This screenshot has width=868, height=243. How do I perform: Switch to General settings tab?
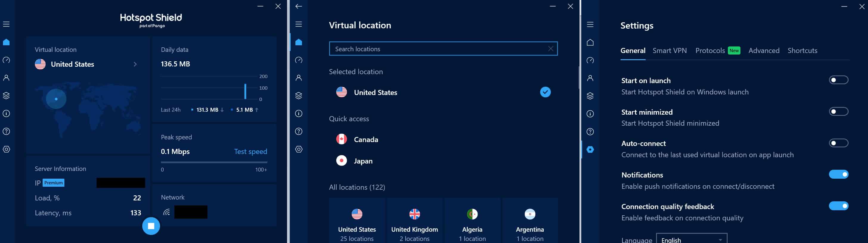point(633,51)
